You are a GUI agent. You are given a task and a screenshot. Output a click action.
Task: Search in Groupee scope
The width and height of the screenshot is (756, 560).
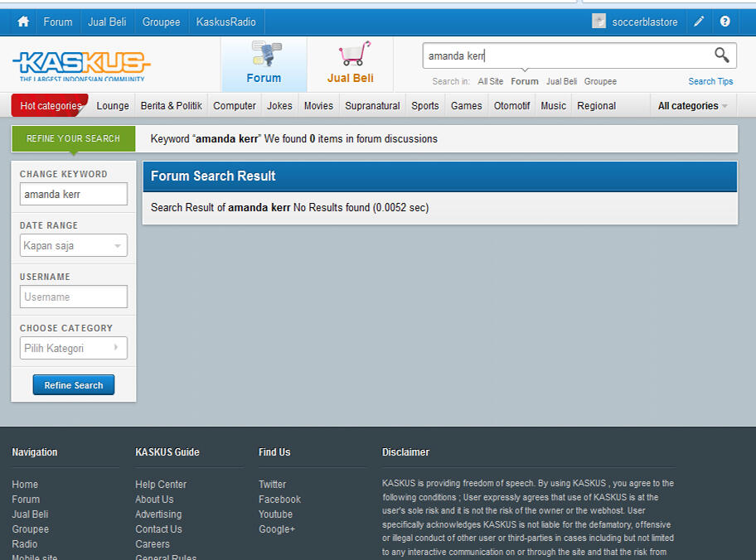[600, 81]
